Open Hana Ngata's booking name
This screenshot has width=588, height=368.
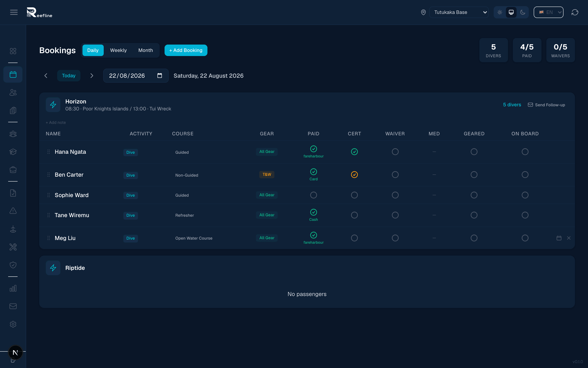click(x=70, y=152)
